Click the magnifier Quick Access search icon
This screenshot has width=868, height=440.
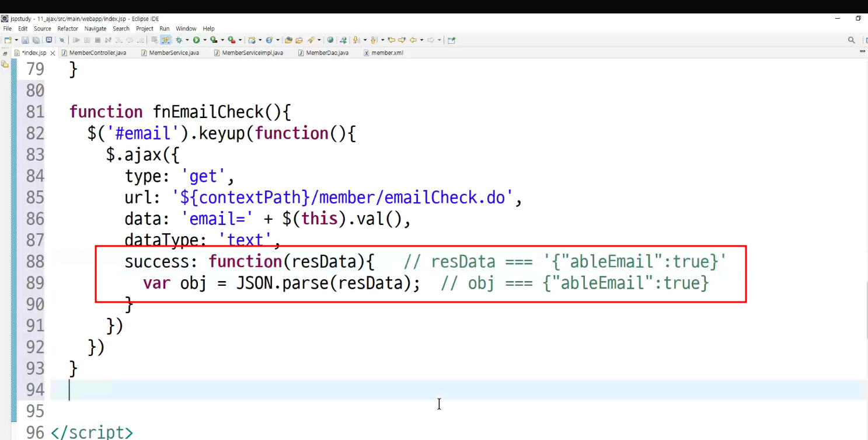852,40
